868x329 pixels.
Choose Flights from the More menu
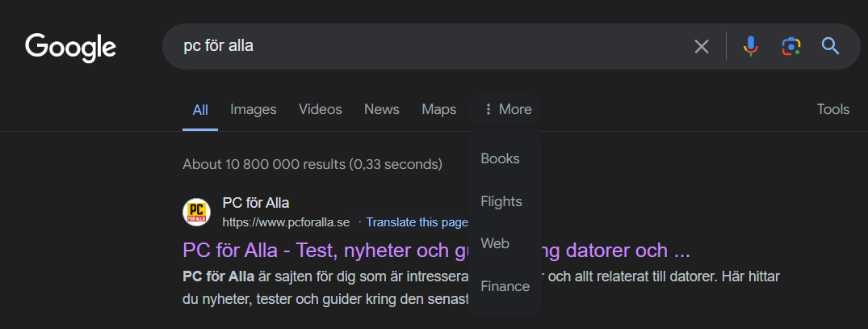coord(501,201)
